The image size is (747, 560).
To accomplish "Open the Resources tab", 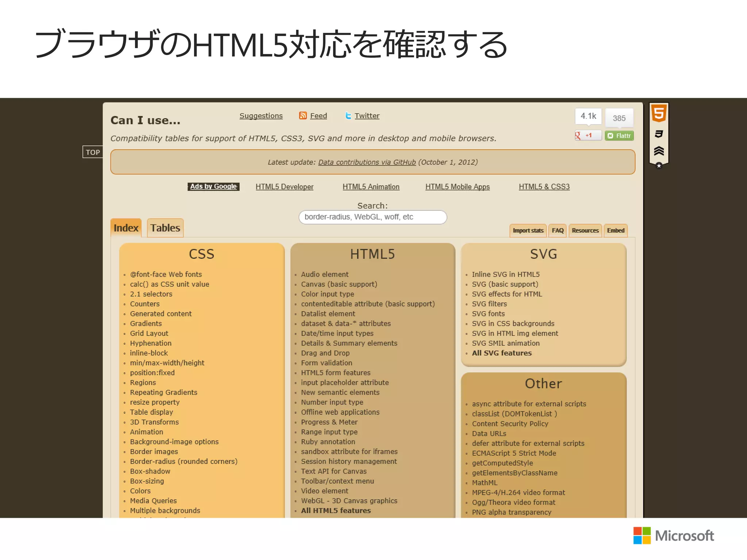I will point(585,230).
